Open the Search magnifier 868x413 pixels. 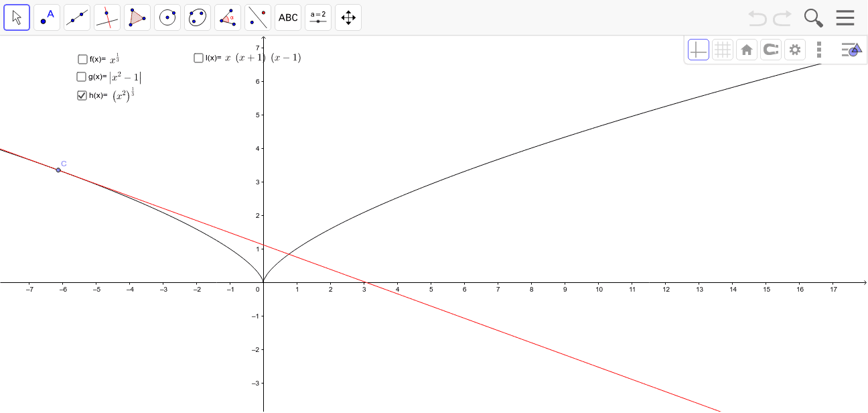pyautogui.click(x=814, y=18)
